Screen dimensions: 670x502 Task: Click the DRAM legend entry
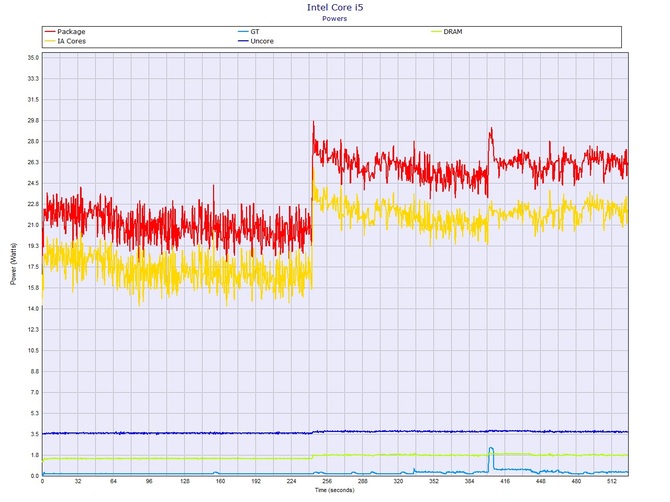tap(447, 32)
